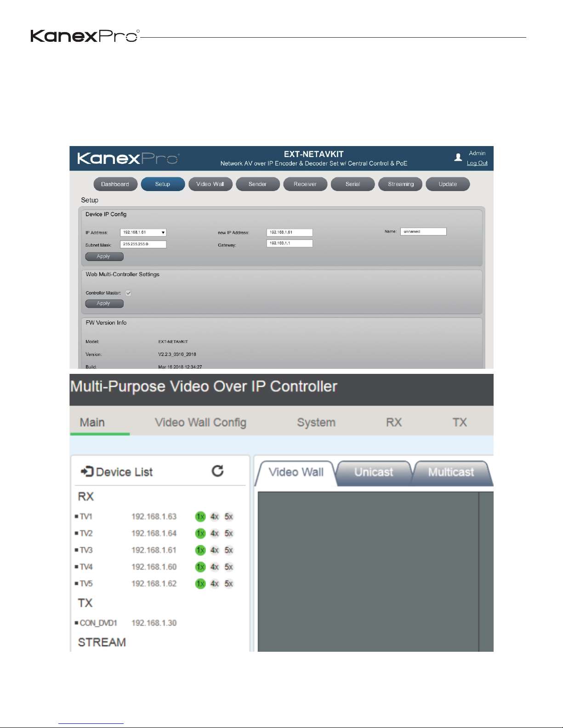Switch to Video Wall Config tab
This screenshot has height=728, width=563.
click(x=200, y=423)
